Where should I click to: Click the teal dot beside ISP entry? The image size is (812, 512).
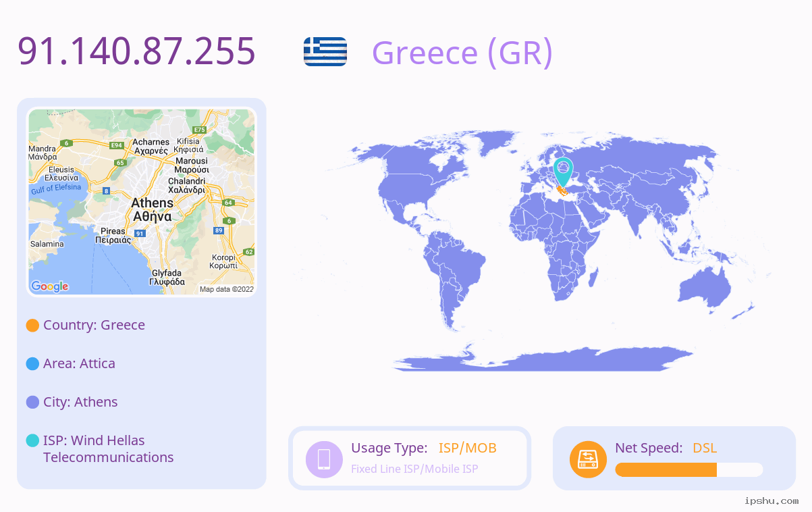click(x=32, y=440)
